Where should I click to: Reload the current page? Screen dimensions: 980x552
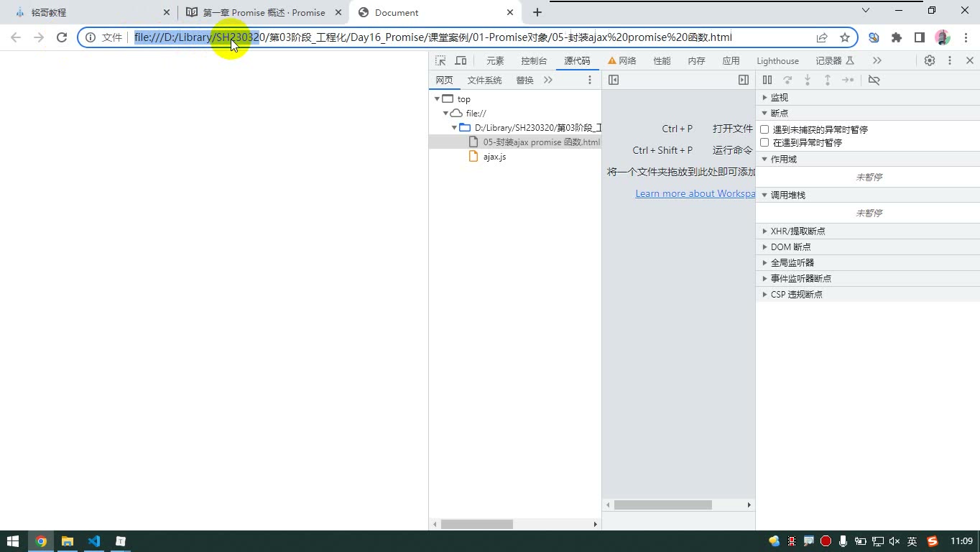coord(62,37)
